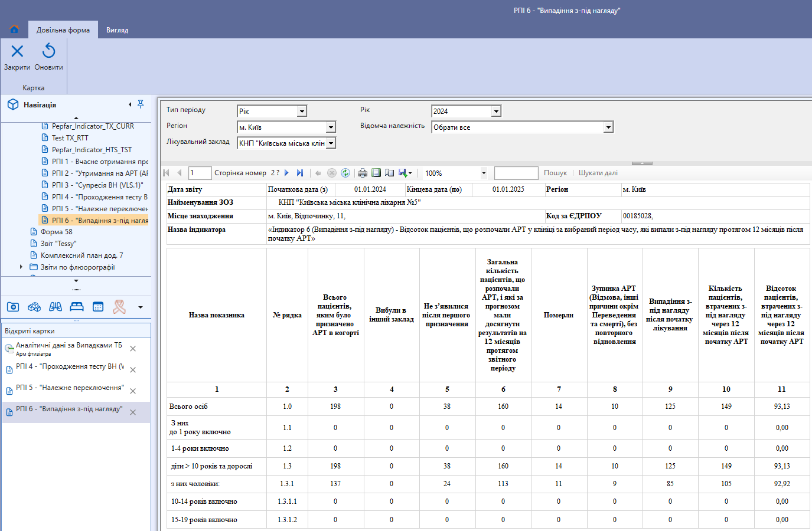Click the Закрити (close) X icon
Image resolution: width=812 pixels, height=531 pixels.
[x=17, y=51]
